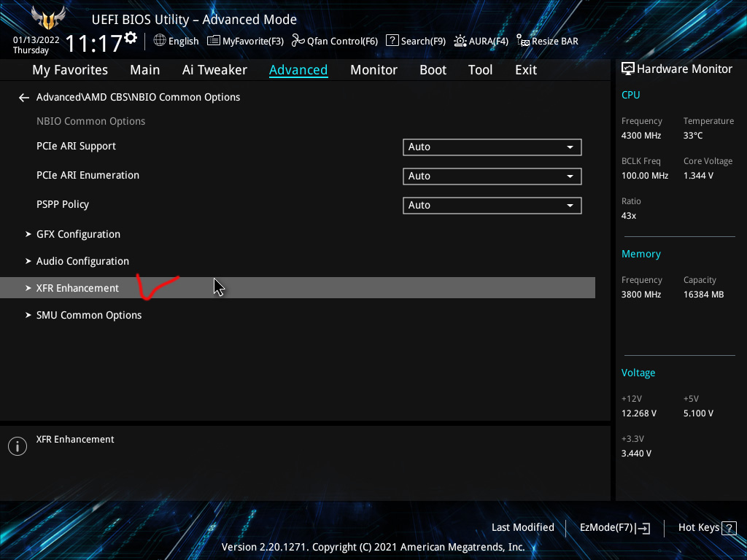Select the Advanced tab
This screenshot has width=747, height=560.
(298, 70)
